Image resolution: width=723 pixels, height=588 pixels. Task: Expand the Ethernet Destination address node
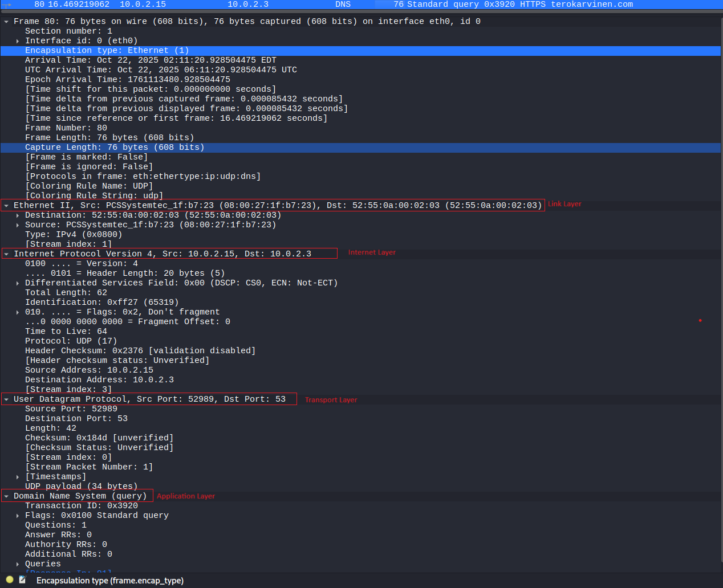point(18,215)
